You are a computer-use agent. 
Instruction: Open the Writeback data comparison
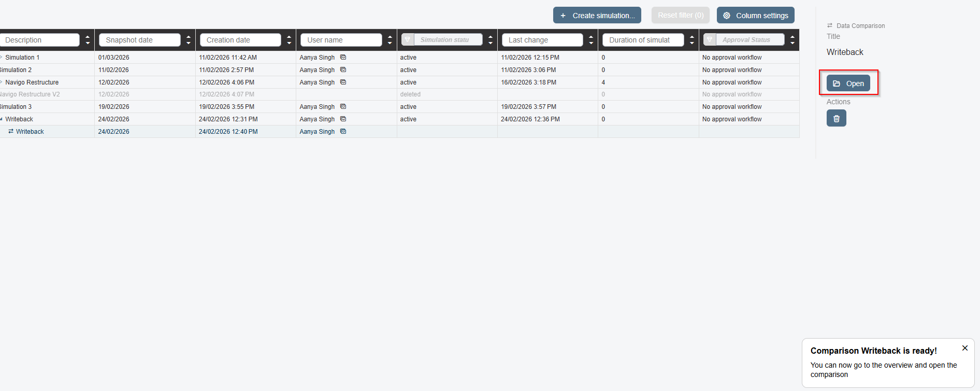coord(848,83)
